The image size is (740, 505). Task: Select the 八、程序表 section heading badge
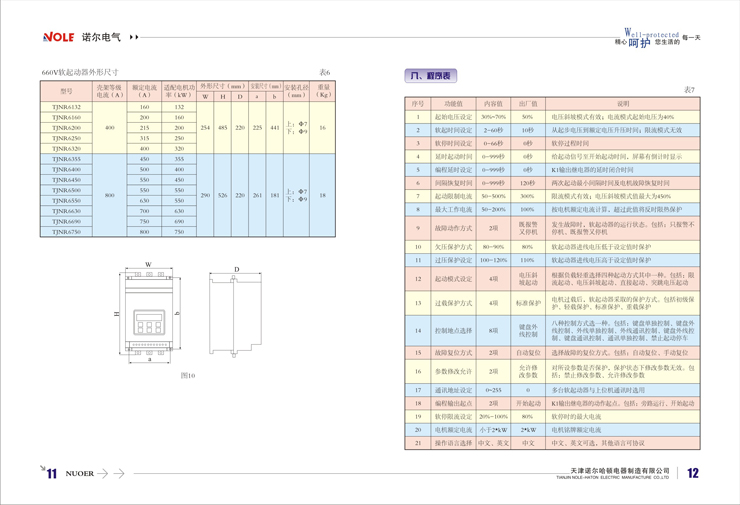pos(432,76)
